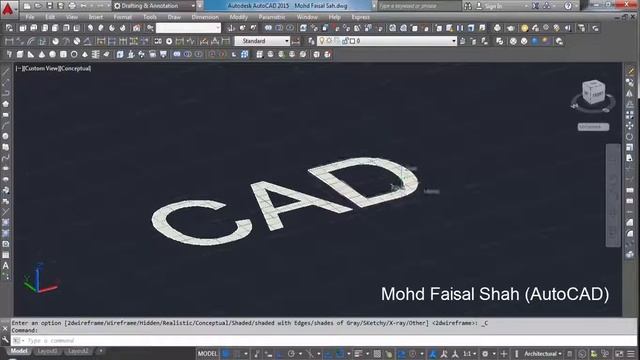Switch to the Layout1 tab
This screenshot has height=360, width=640.
(x=48, y=351)
